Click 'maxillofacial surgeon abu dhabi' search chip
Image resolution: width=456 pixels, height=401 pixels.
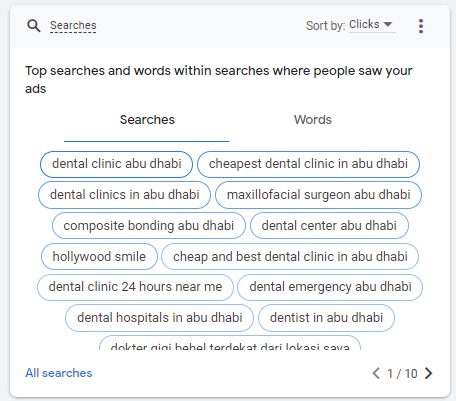[x=318, y=195]
